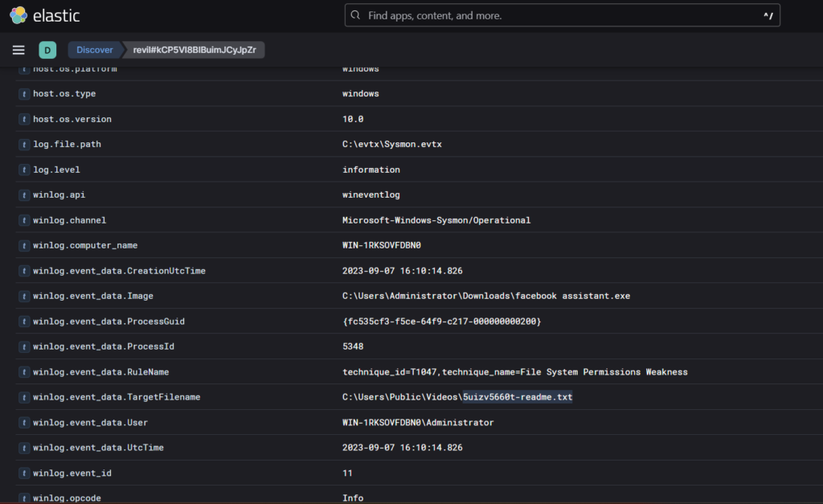Image resolution: width=823 pixels, height=504 pixels.
Task: Click the keyboard shortcut hint in search bar
Action: 768,15
